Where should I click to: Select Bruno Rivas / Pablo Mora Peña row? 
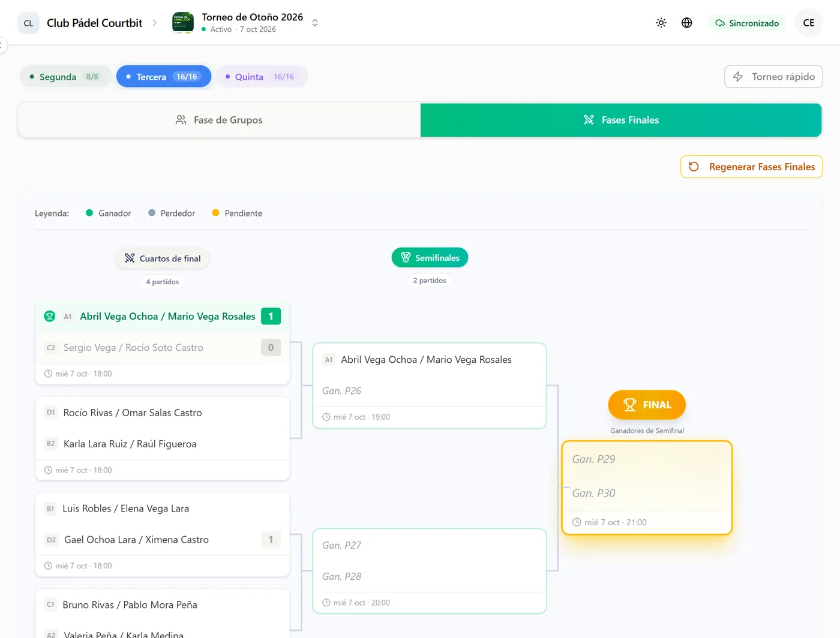tap(163, 604)
